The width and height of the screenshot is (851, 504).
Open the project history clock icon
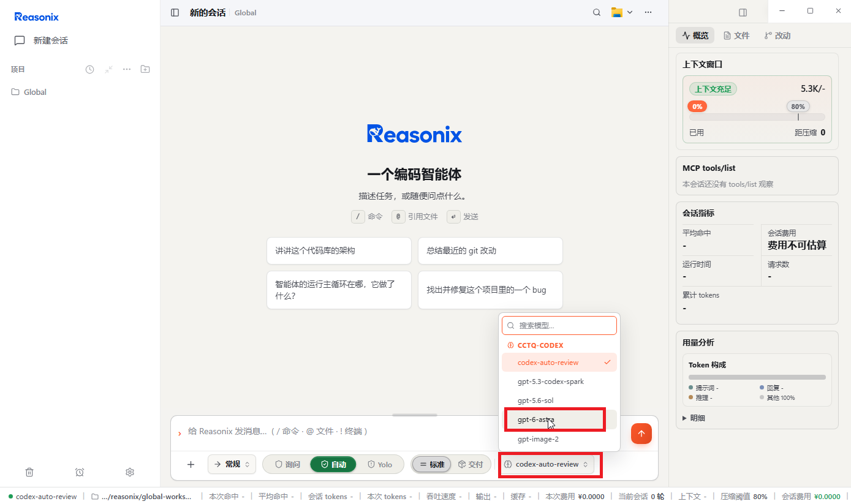[x=89, y=69]
